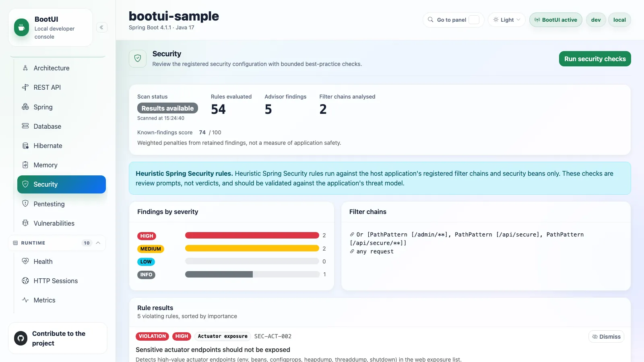The height and width of the screenshot is (362, 644).
Task: Click the BootUI coffee cup logo
Action: click(21, 27)
